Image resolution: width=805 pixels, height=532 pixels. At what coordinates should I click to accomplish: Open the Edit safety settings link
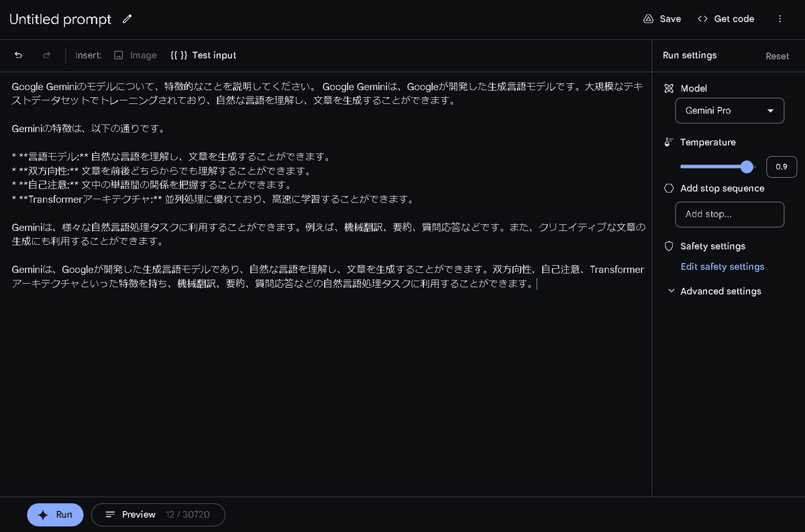pyautogui.click(x=722, y=266)
